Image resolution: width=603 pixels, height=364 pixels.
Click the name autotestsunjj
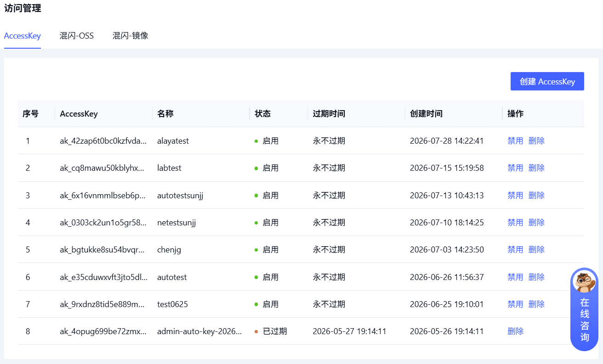[x=180, y=196]
